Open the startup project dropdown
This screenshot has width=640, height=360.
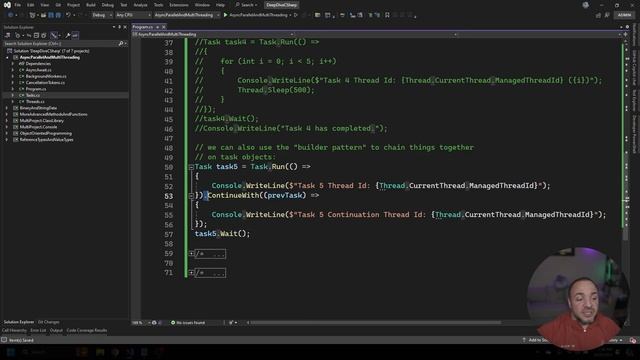(x=186, y=15)
